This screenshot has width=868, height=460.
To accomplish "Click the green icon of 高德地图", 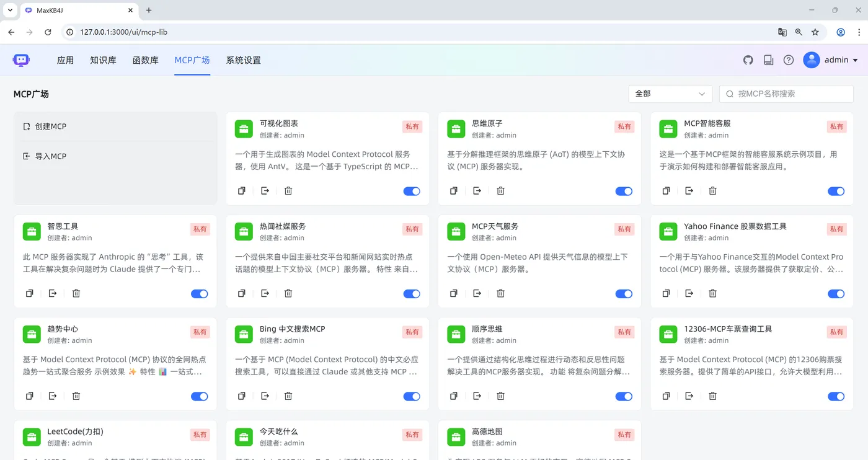I will pos(456,437).
